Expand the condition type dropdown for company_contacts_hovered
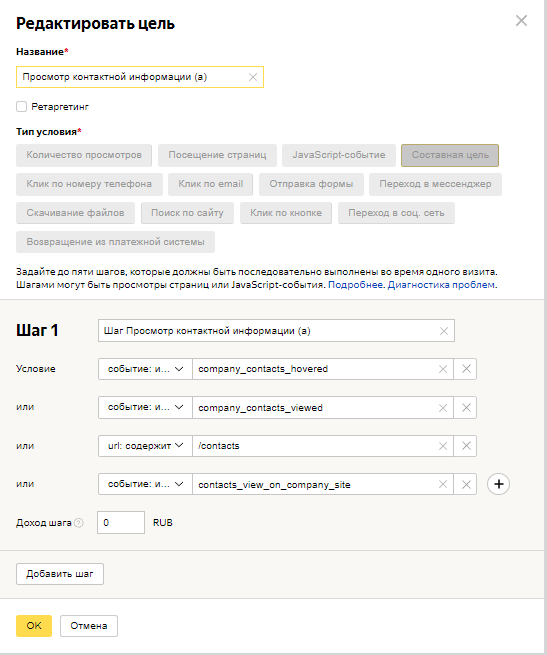The image size is (547, 655). [145, 369]
